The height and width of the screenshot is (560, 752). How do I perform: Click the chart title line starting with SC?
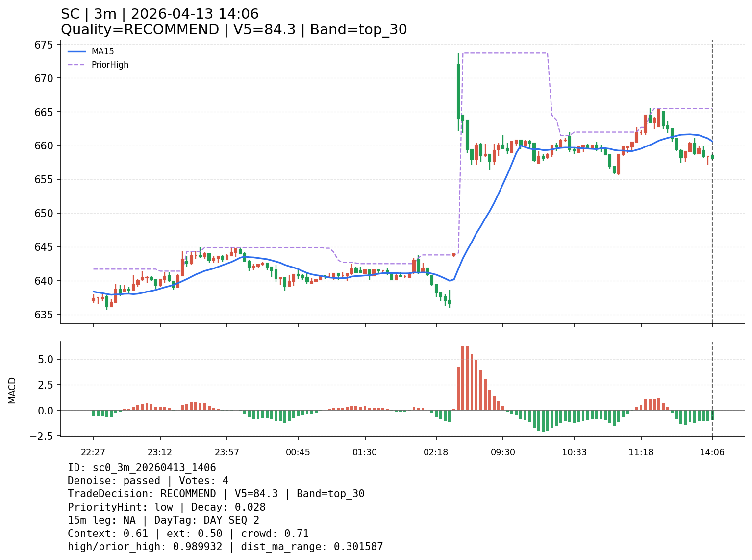coord(159,14)
